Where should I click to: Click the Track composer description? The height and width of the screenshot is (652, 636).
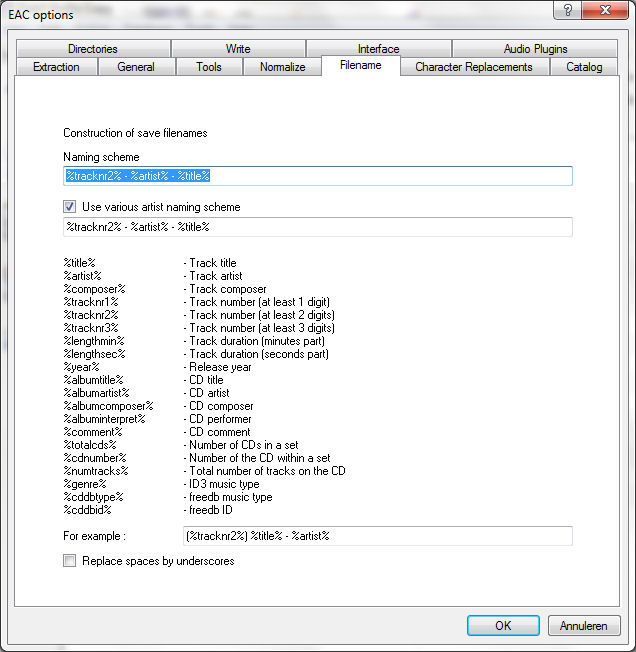[x=225, y=289]
